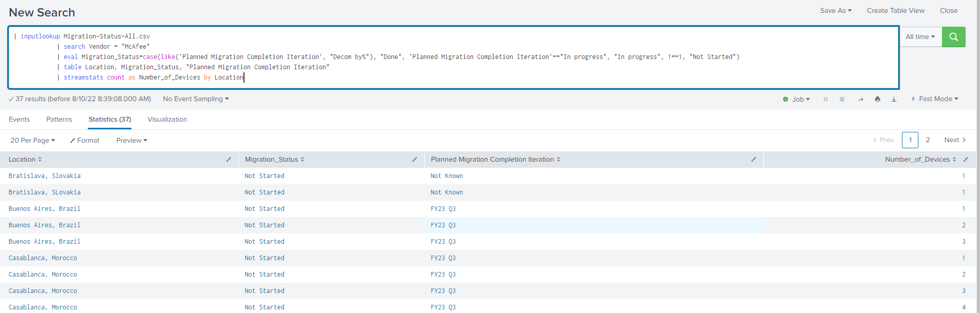This screenshot has width=980, height=313.
Task: Go to Next results page
Action: click(x=955, y=140)
